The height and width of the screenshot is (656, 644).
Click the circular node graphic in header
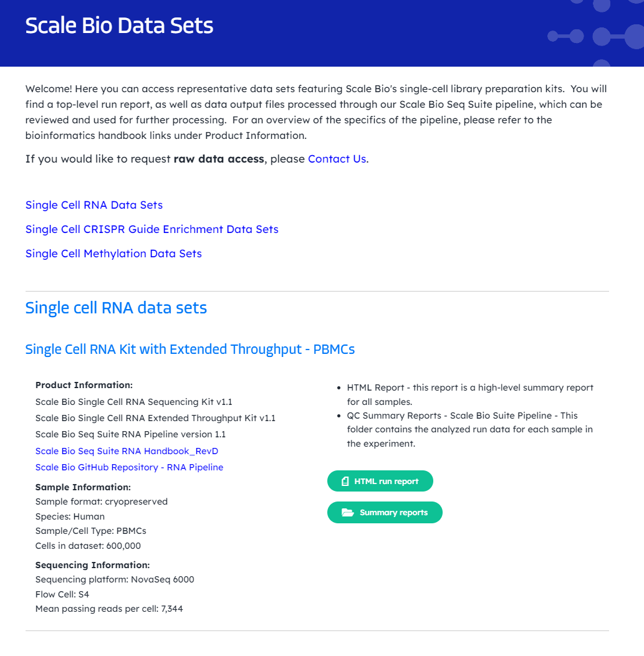pyautogui.click(x=601, y=36)
